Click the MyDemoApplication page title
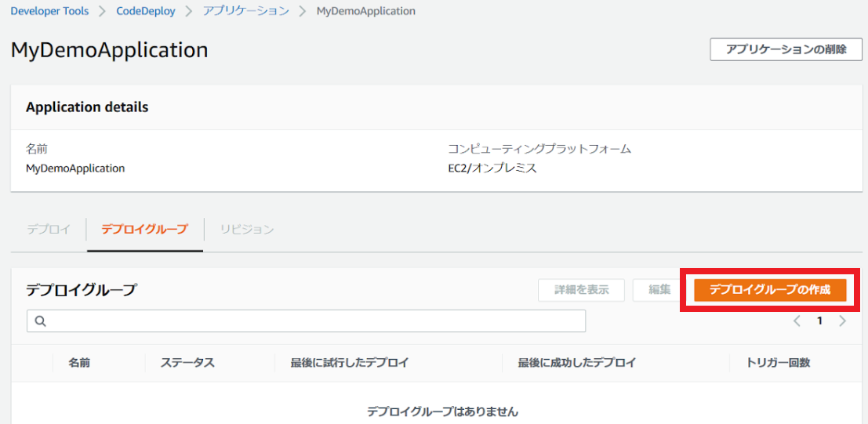This screenshot has width=868, height=424. click(110, 50)
